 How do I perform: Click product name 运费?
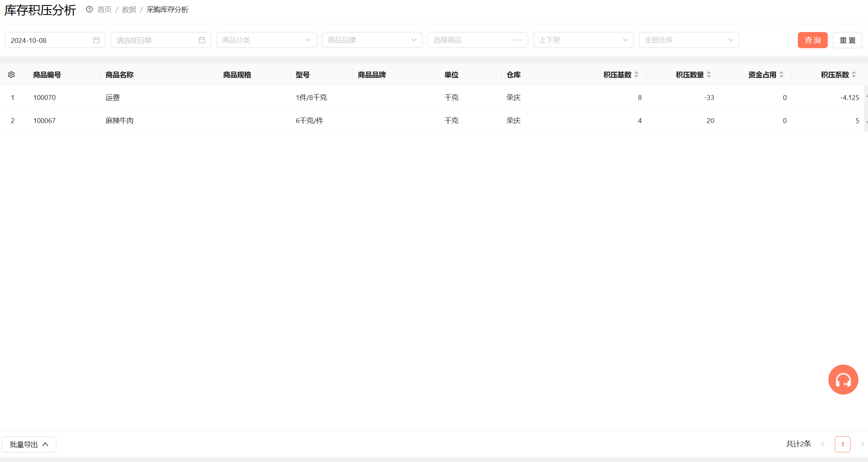click(113, 97)
